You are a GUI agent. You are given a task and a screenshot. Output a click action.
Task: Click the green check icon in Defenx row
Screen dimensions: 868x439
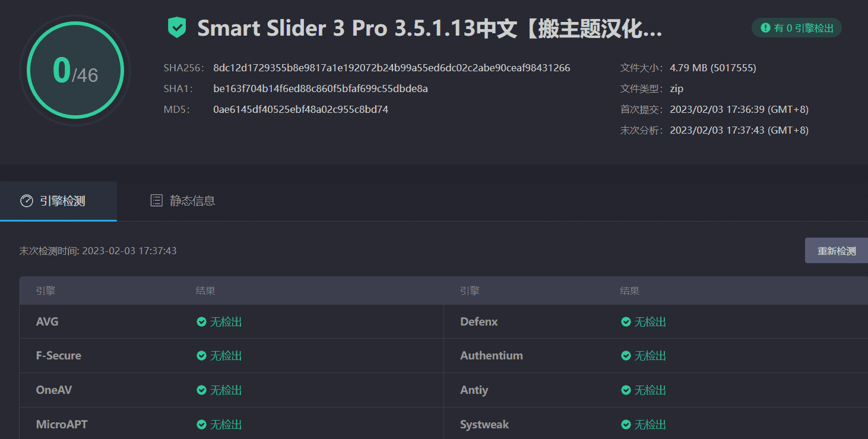point(626,322)
